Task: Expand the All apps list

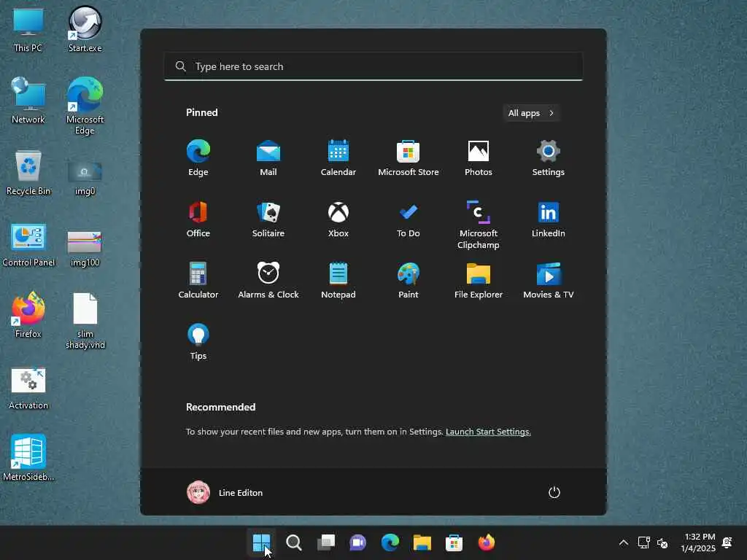Action: click(x=531, y=113)
